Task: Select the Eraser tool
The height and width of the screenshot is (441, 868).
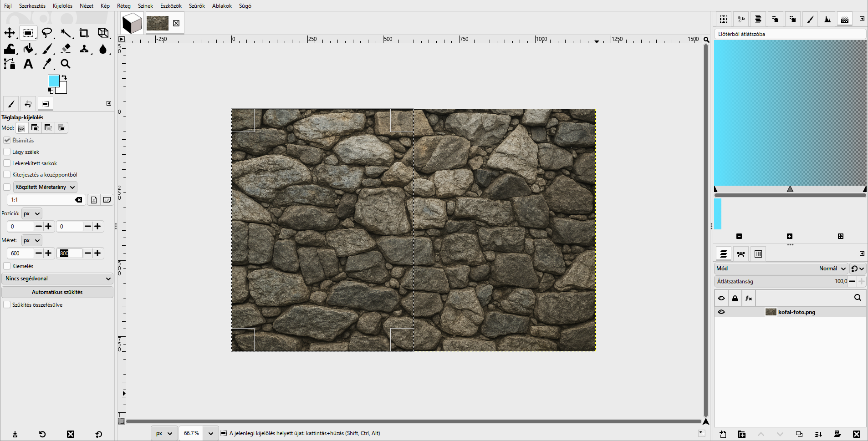Action: pos(66,49)
